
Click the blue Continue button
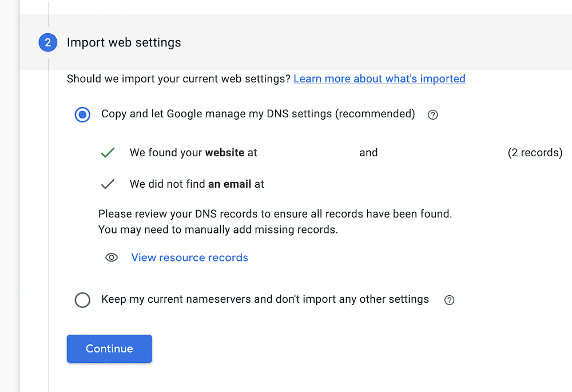click(x=109, y=349)
